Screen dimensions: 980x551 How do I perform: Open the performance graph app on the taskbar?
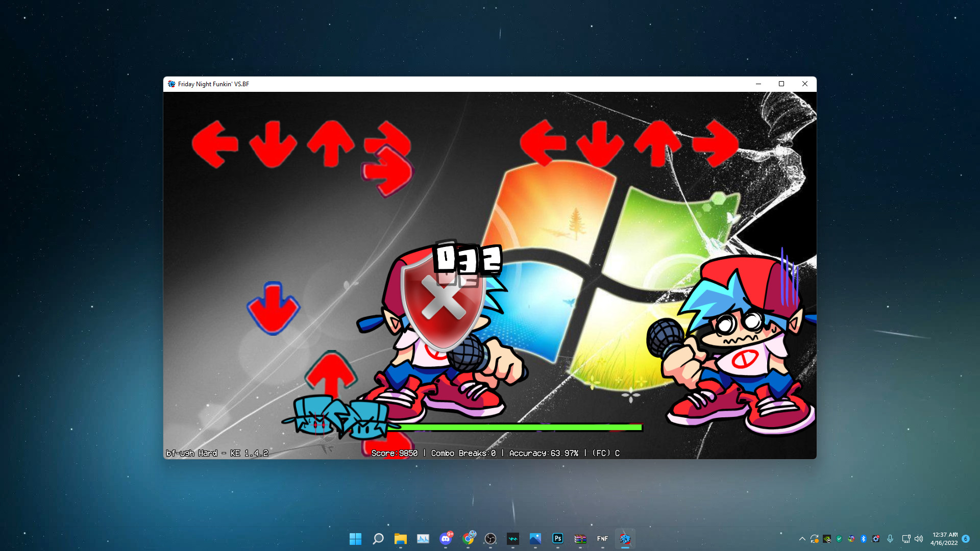click(x=423, y=539)
